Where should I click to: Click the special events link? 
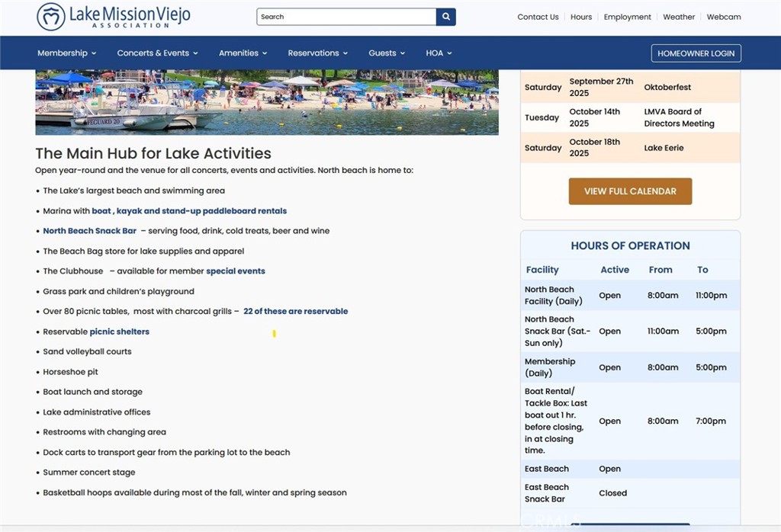click(236, 271)
